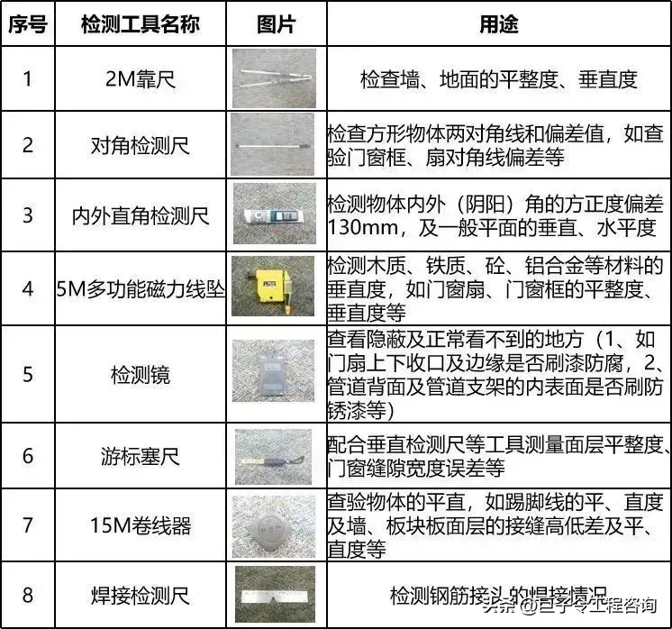Select the 序号 header cell
Image resolution: width=672 pixels, height=629 pixels.
pyautogui.click(x=28, y=23)
